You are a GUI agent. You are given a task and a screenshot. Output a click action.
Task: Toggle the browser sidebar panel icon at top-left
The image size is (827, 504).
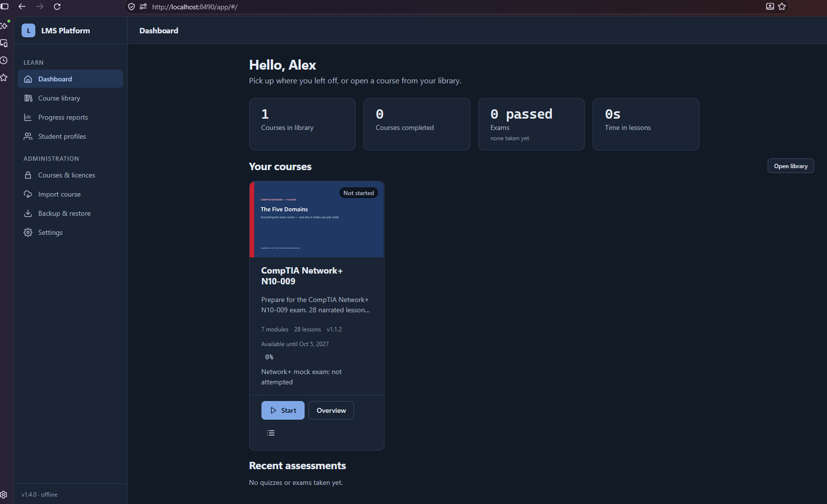coord(4,6)
